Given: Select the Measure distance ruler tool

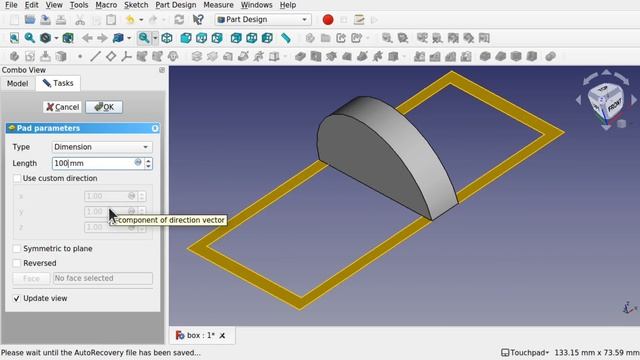Looking at the screenshot, I should [286, 38].
